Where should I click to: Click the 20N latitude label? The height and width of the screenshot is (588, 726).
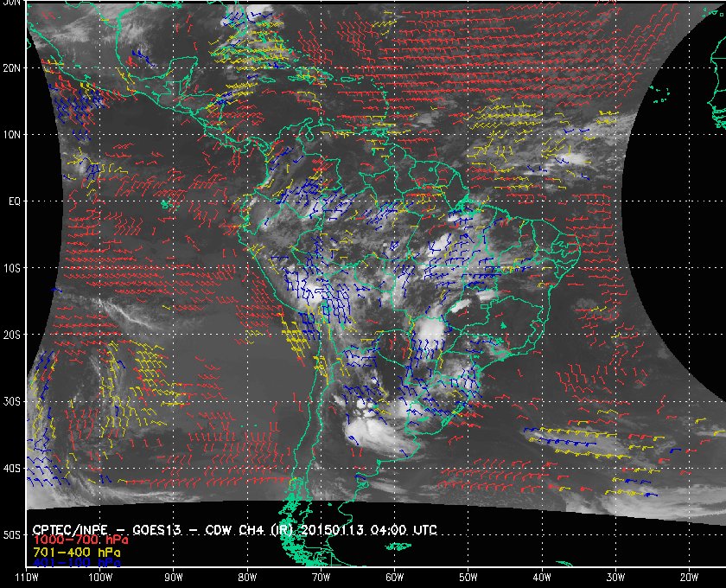tap(12, 67)
